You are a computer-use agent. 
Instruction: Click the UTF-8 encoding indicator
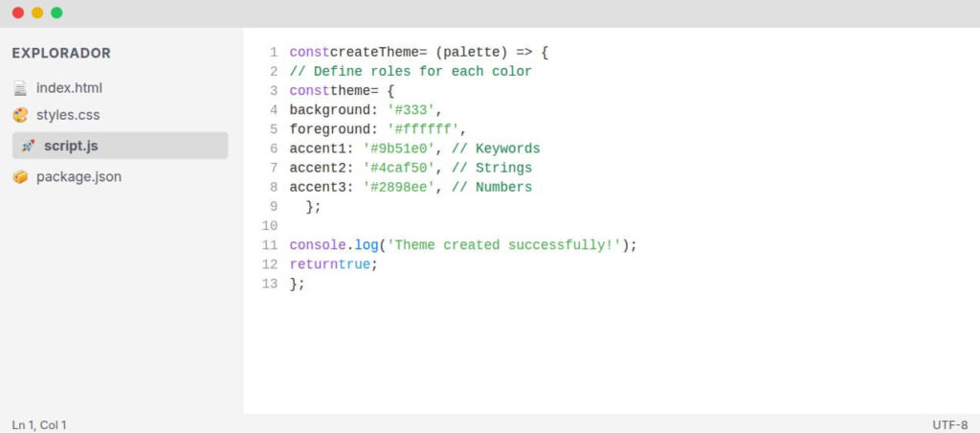click(950, 425)
